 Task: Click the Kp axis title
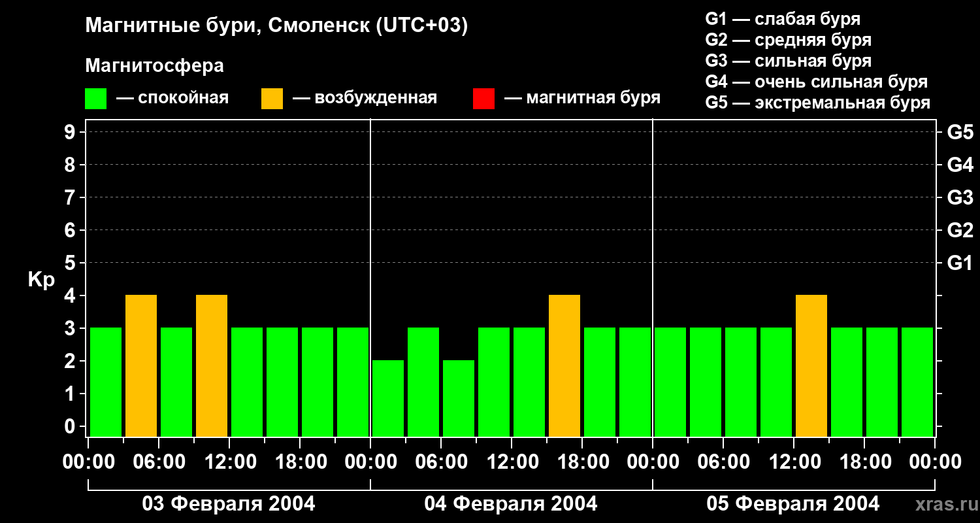(41, 279)
